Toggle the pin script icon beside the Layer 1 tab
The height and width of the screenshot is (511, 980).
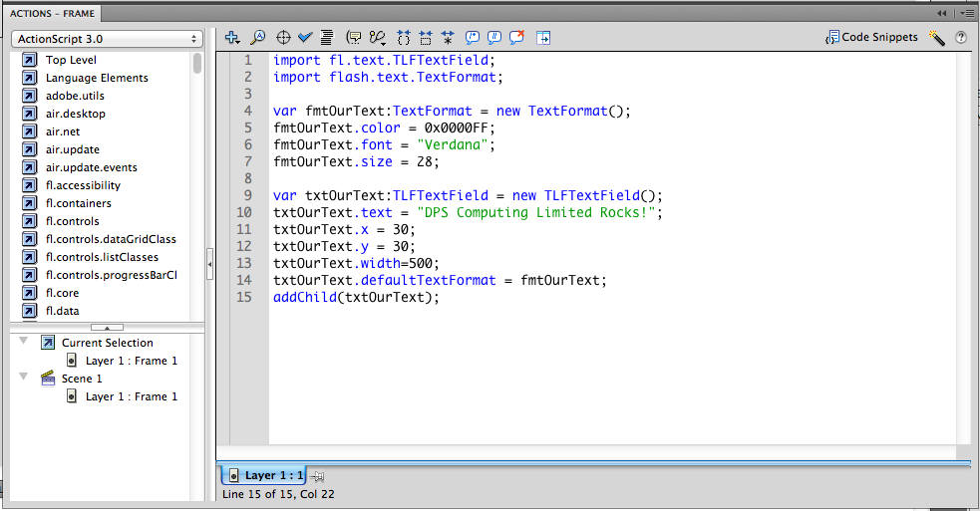[x=318, y=476]
